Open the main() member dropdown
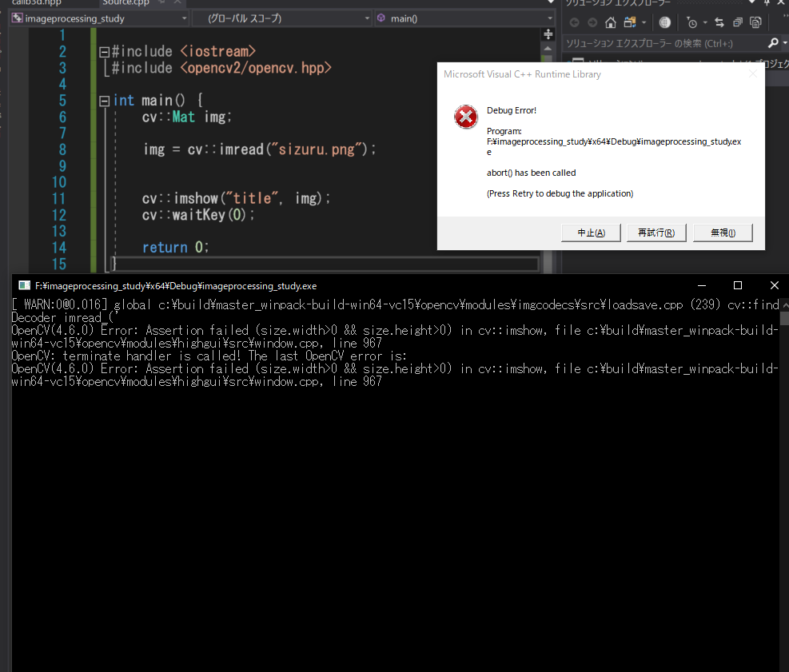The width and height of the screenshot is (789, 672). tap(464, 18)
